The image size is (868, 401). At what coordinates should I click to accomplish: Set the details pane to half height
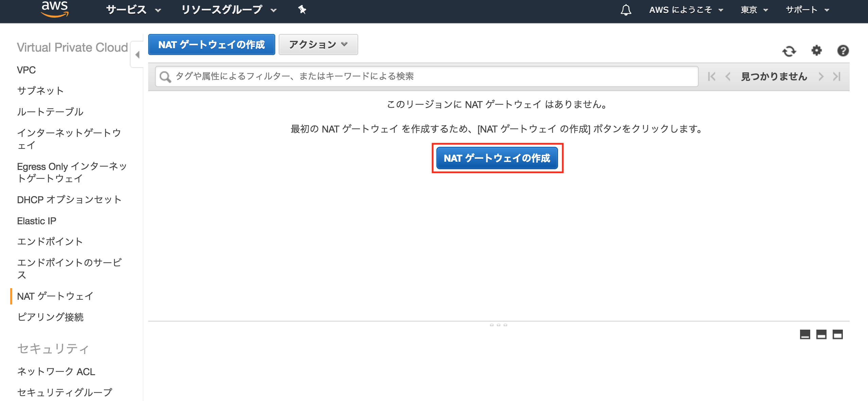coord(821,335)
